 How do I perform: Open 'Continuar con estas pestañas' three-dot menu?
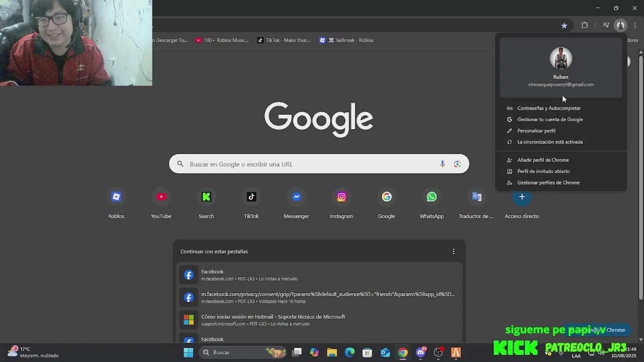(x=453, y=251)
